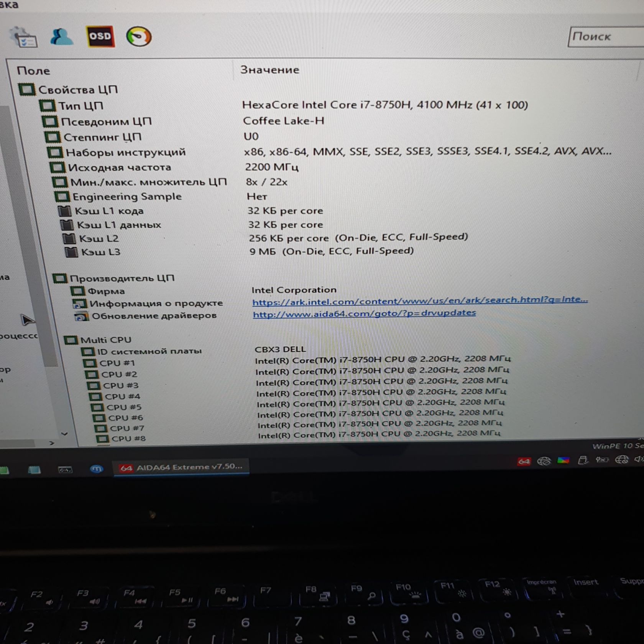Click the Производитель ЦП group icon

pos(59,278)
